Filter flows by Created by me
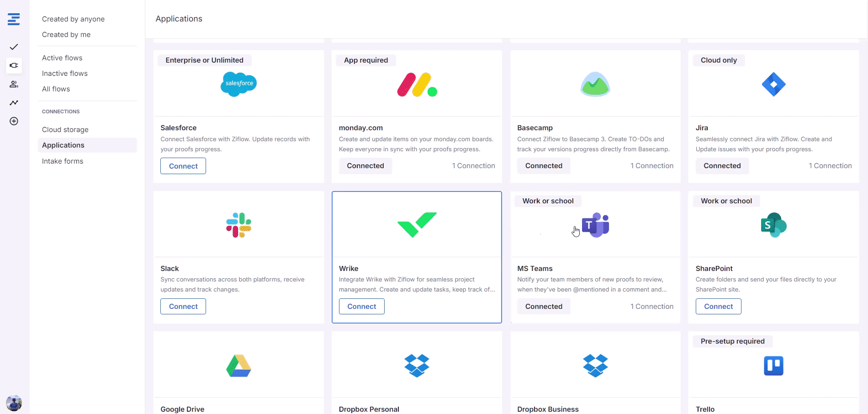Viewport: 868px width, 414px height. 66,35
